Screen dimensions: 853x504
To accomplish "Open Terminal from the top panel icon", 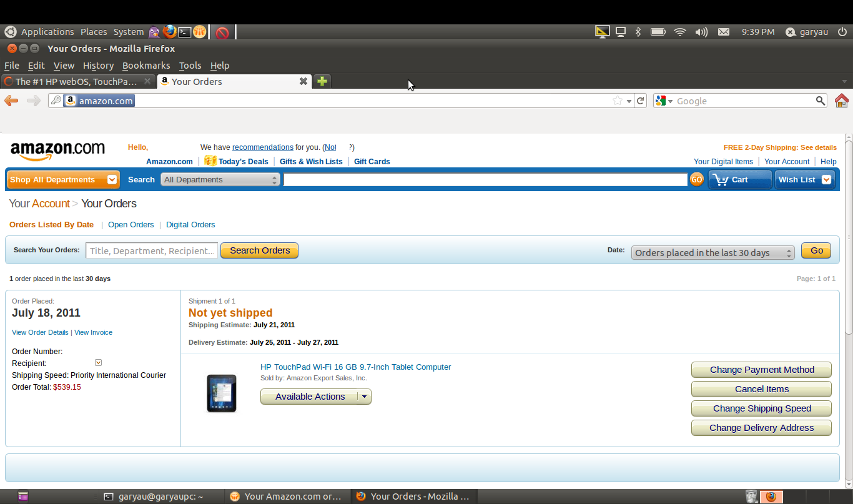I will [x=184, y=32].
